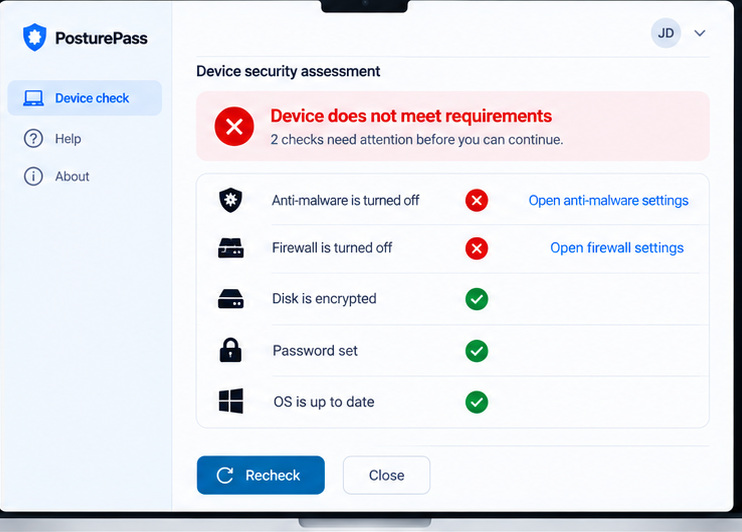Click the PosturePass app name text
This screenshot has height=532, width=742.
pos(101,38)
